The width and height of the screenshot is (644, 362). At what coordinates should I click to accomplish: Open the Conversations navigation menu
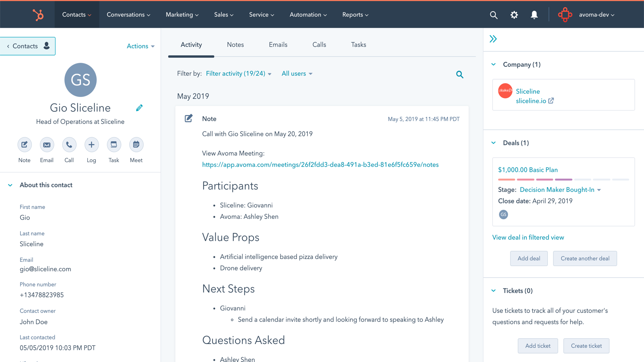click(128, 15)
